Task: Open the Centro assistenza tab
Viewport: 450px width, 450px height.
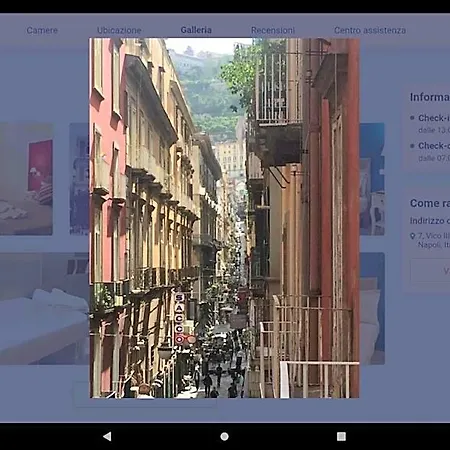Action: 370,30
